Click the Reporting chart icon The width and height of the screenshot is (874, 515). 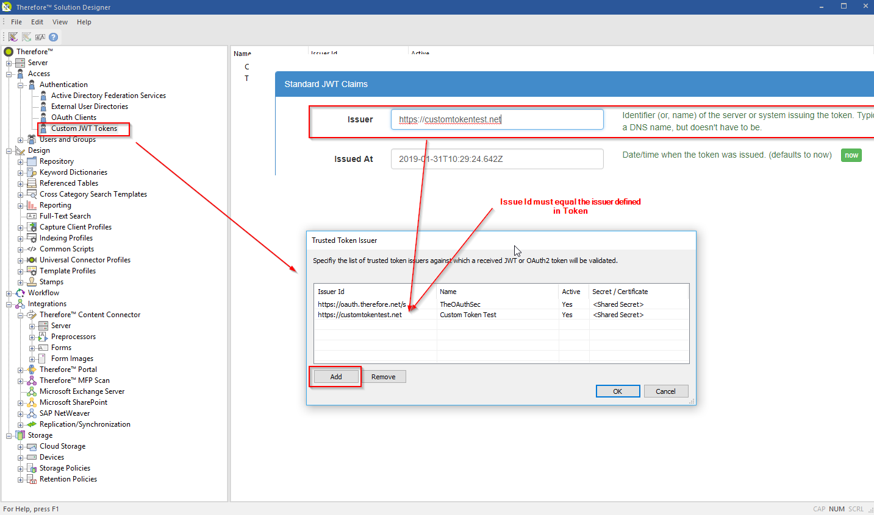point(32,205)
